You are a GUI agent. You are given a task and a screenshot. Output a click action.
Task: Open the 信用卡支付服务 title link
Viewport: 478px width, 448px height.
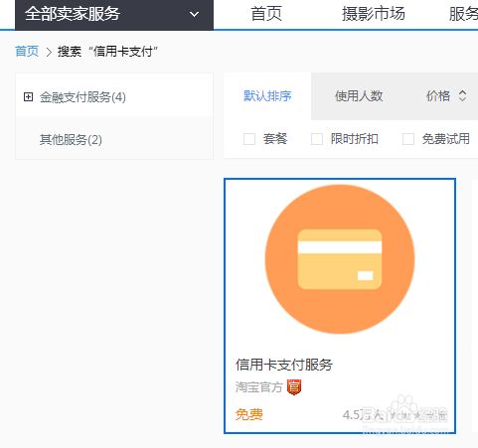[x=284, y=365]
